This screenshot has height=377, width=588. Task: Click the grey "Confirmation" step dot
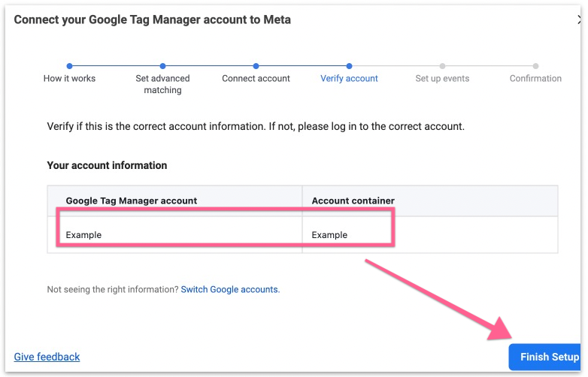pos(535,66)
